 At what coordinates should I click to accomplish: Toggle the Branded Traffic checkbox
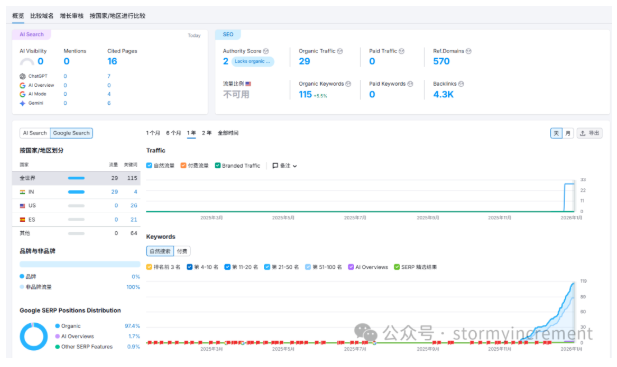point(217,166)
